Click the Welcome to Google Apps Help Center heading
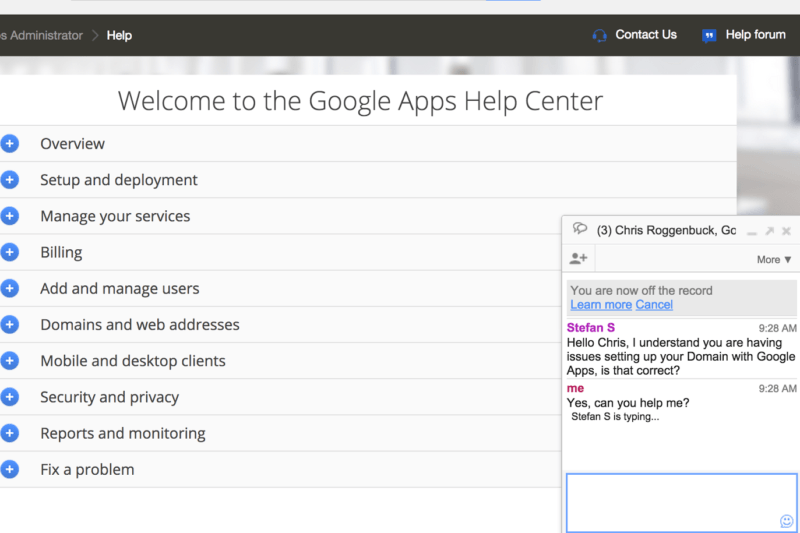The width and height of the screenshot is (800, 533). (x=360, y=101)
